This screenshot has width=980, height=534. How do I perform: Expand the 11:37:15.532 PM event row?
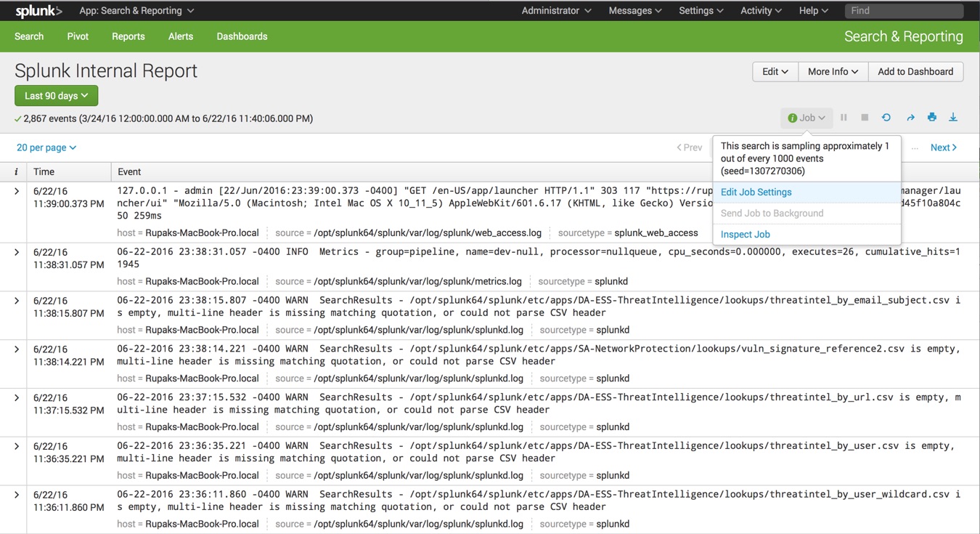click(x=17, y=397)
